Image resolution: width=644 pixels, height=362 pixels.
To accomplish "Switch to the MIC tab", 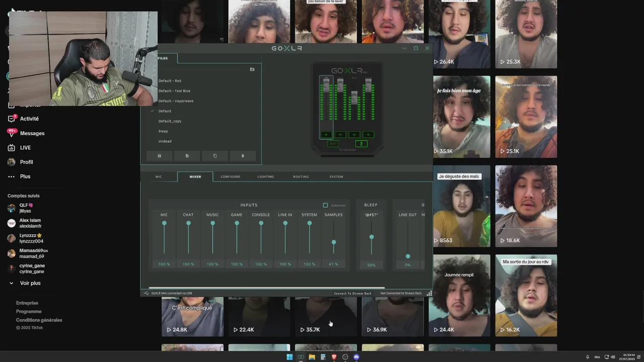I will click(159, 176).
